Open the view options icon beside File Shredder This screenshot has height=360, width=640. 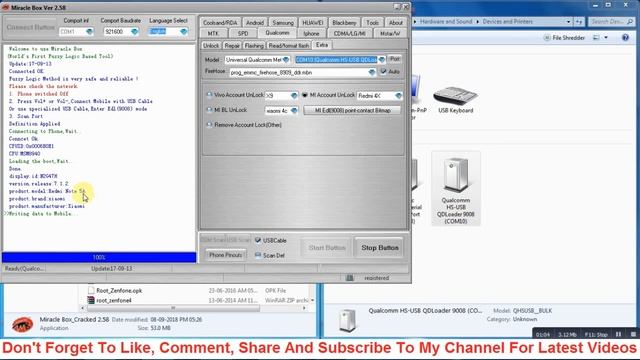596,38
